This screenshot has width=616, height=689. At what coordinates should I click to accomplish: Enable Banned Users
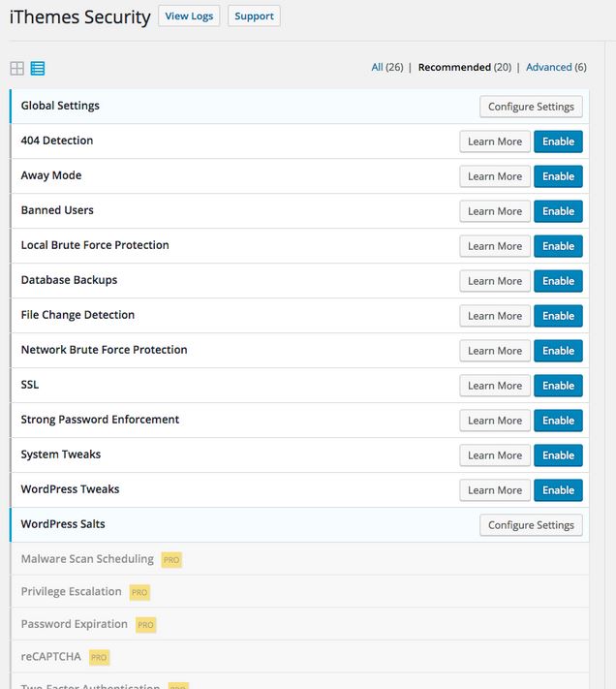click(558, 211)
